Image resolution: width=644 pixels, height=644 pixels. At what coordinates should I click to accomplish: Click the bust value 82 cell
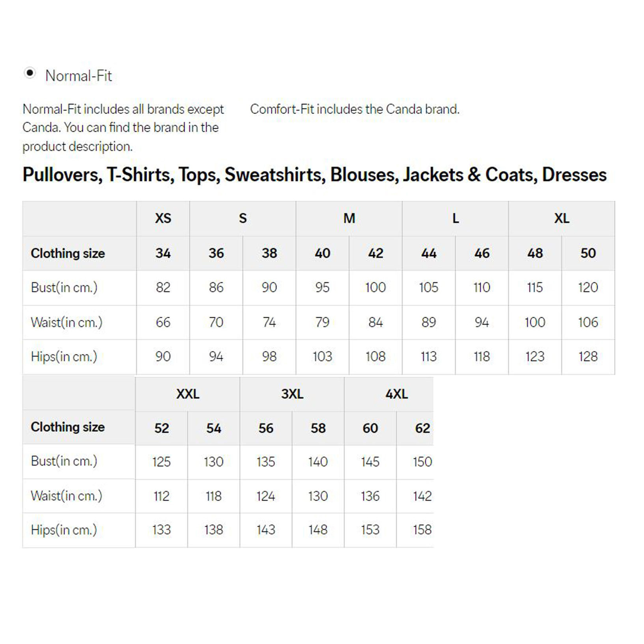click(x=163, y=287)
